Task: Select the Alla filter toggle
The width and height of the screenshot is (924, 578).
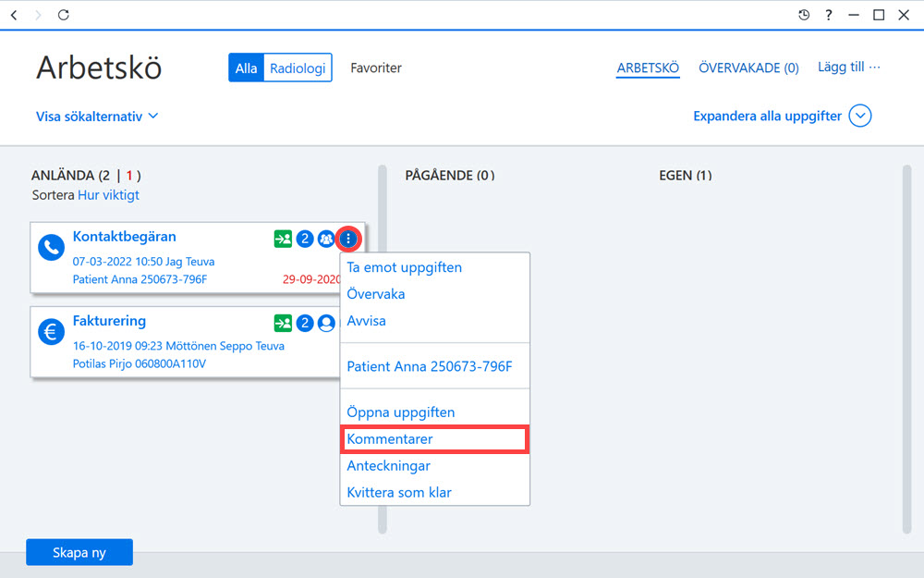Action: click(x=246, y=68)
